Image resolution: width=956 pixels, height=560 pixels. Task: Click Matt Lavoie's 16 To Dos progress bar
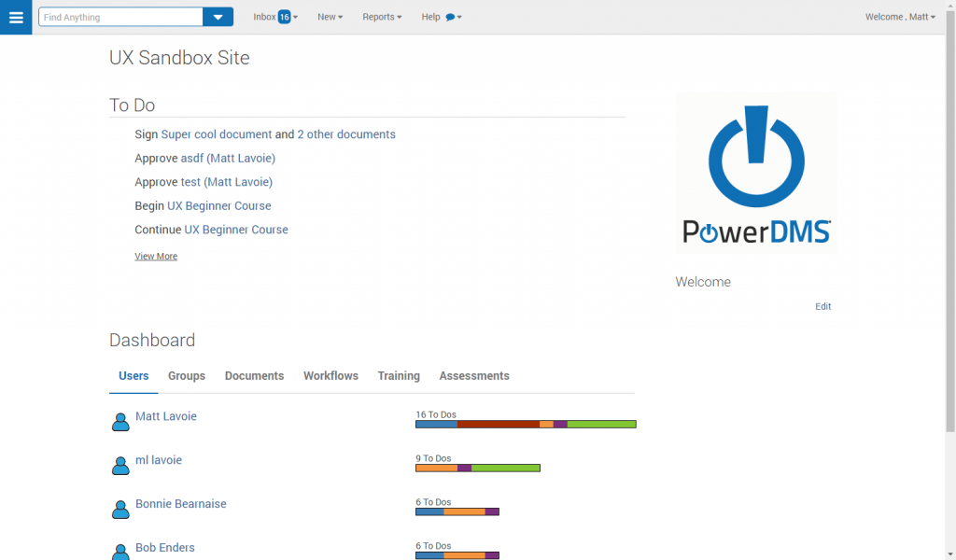pos(527,424)
